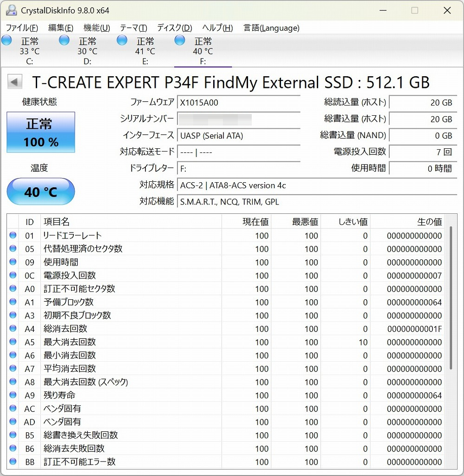464x476 pixels.
Task: Click raw value 00000000001F
Action: [414, 329]
